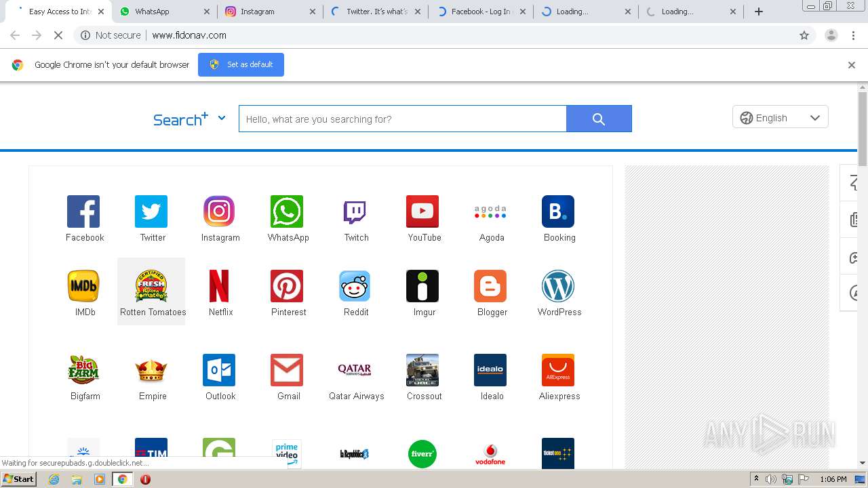Open the Crossout game icon
The height and width of the screenshot is (488, 868).
point(422,370)
